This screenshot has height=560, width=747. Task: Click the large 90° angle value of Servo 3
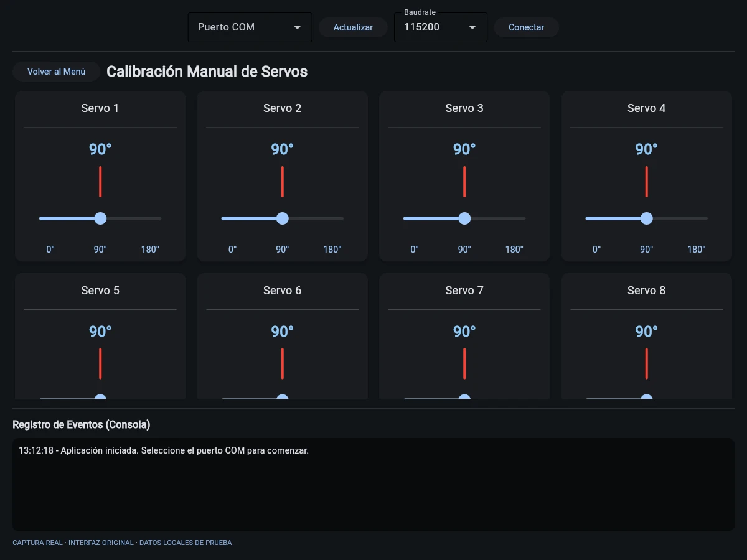tap(464, 149)
